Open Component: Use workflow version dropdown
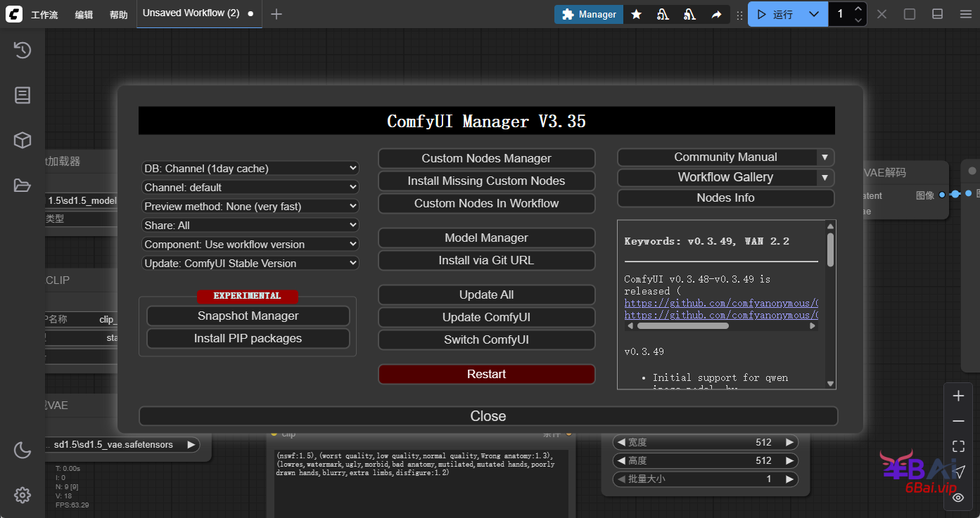 click(250, 245)
